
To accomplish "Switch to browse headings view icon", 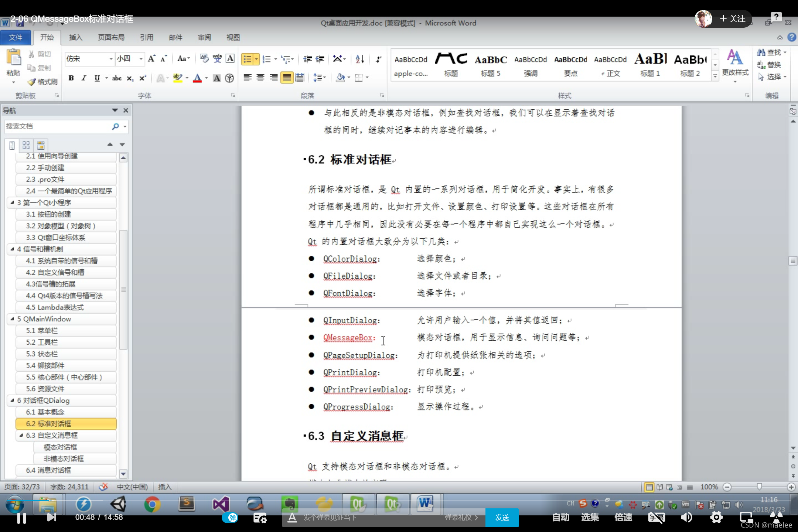I will click(12, 145).
